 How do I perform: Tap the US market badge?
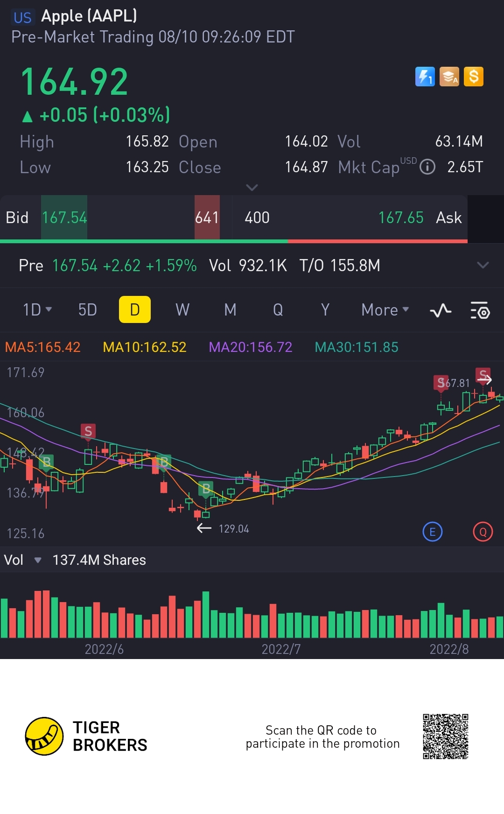click(22, 18)
